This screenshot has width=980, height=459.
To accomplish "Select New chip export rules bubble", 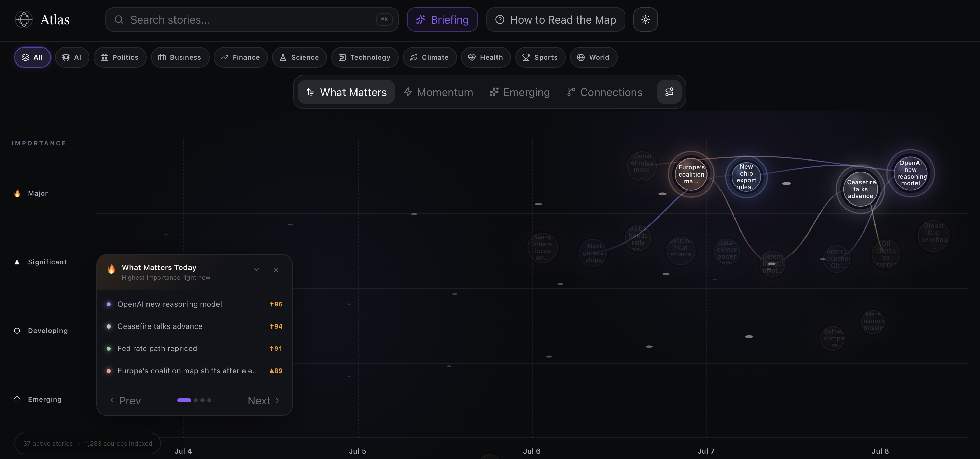I will (x=746, y=177).
